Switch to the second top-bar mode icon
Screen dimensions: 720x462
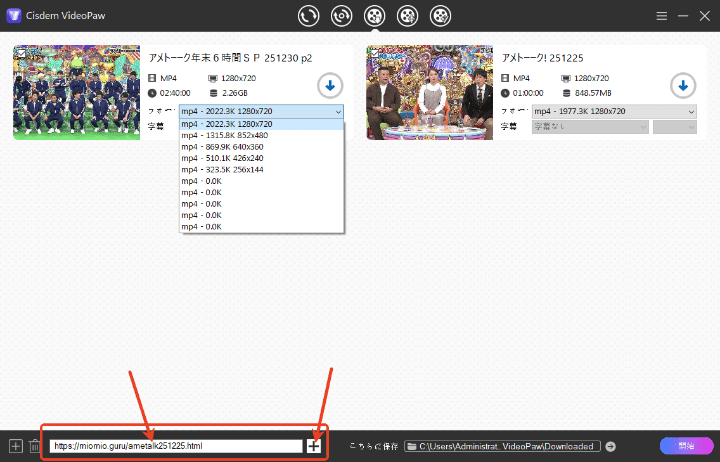342,16
